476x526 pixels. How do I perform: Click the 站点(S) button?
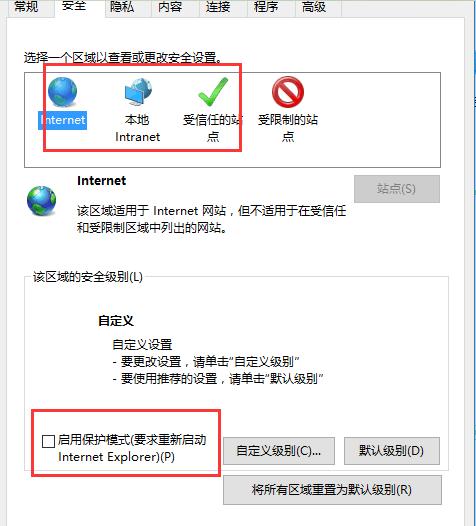pyautogui.click(x=396, y=189)
